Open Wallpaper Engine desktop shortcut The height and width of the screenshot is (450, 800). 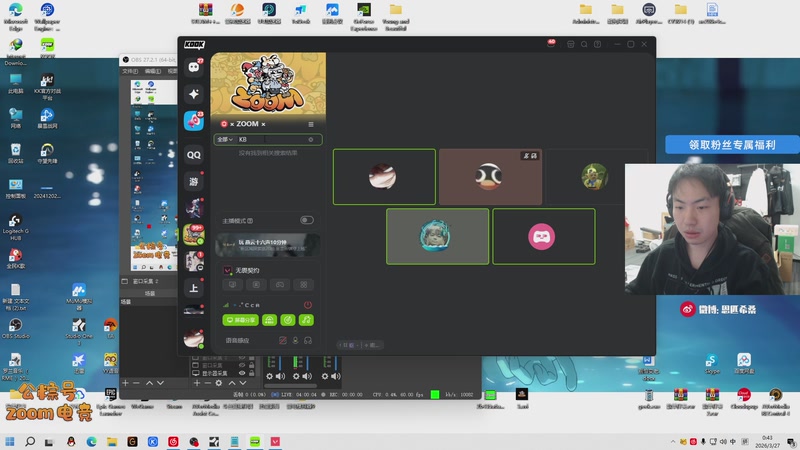47,16
